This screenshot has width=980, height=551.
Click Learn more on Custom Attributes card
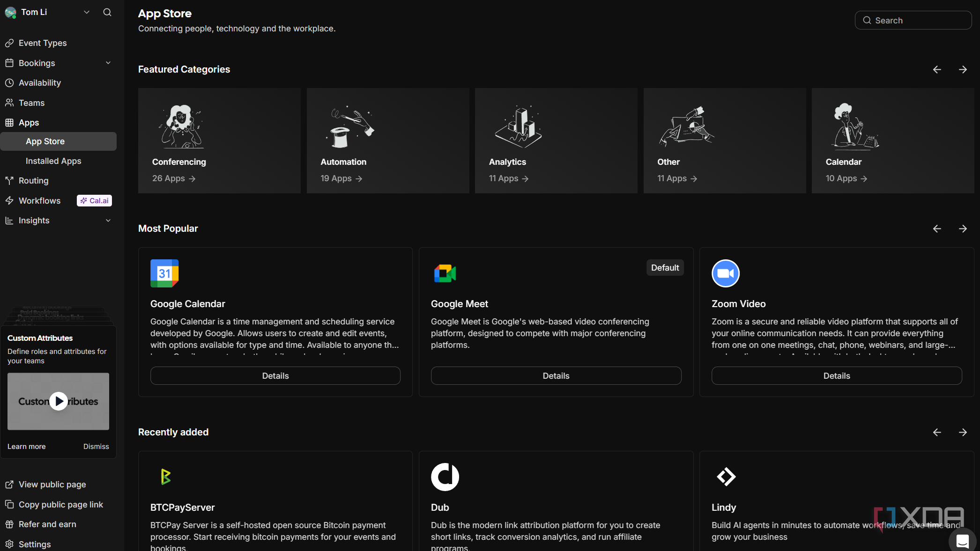click(27, 447)
